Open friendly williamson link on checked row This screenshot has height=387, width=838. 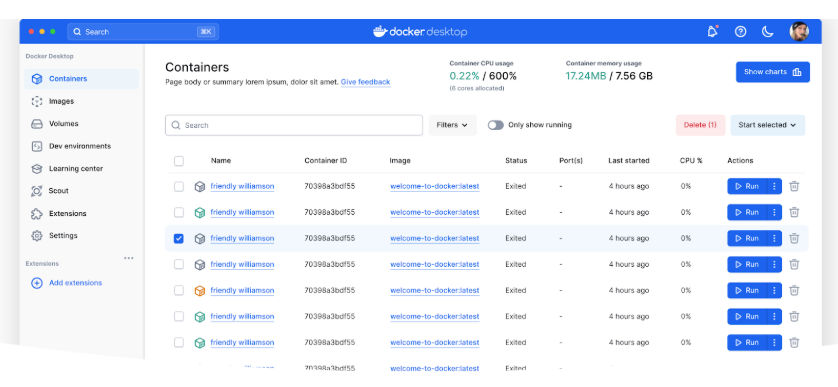point(242,238)
